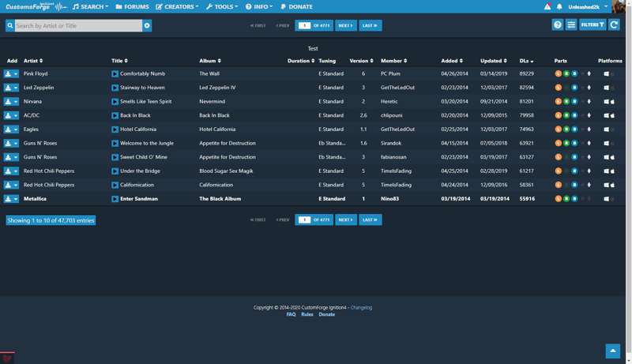This screenshot has height=364, width=632.
Task: Expand the add dropdown for Led Zeppelin
Action: [x=16, y=88]
